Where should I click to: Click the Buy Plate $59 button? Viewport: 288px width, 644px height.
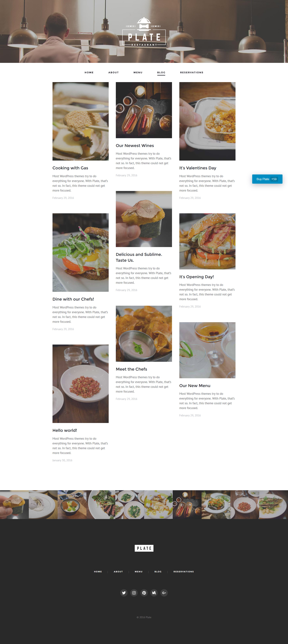click(267, 179)
